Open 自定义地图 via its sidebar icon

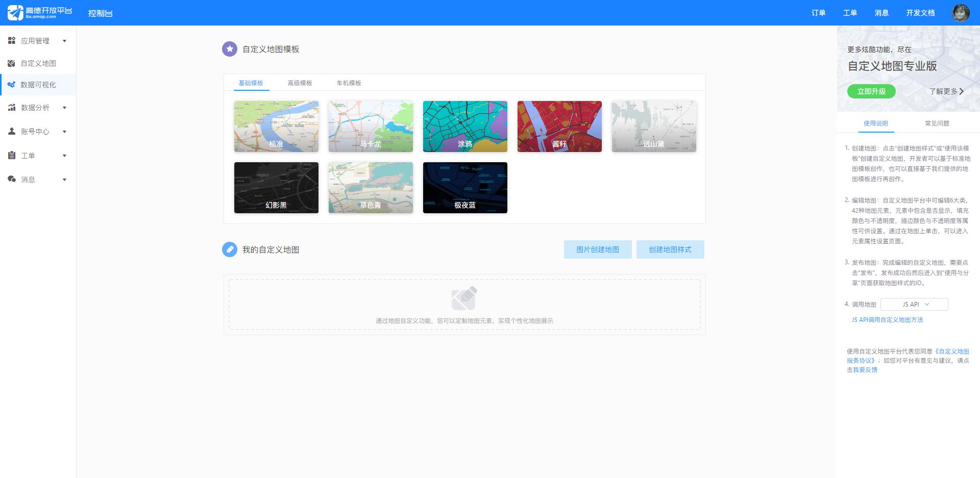(11, 63)
